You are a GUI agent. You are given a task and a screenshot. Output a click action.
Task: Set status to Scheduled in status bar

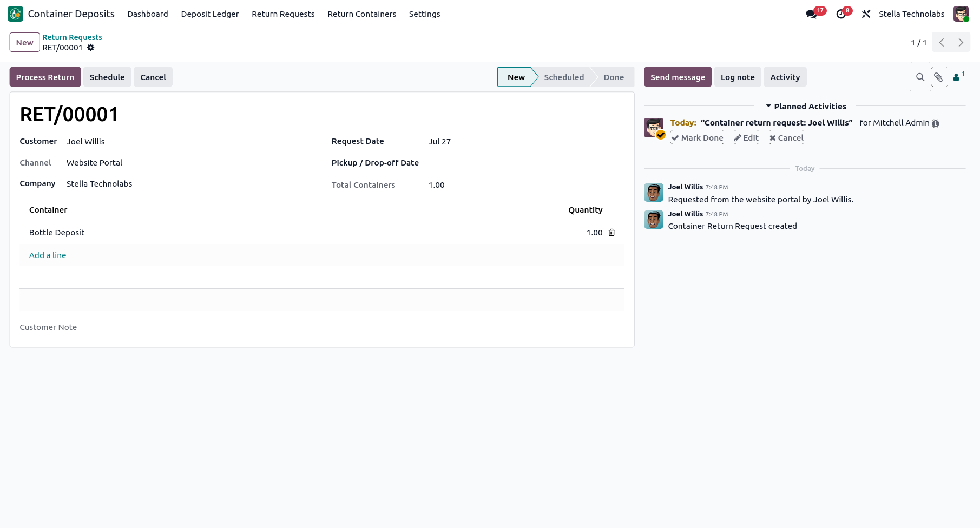(x=564, y=77)
